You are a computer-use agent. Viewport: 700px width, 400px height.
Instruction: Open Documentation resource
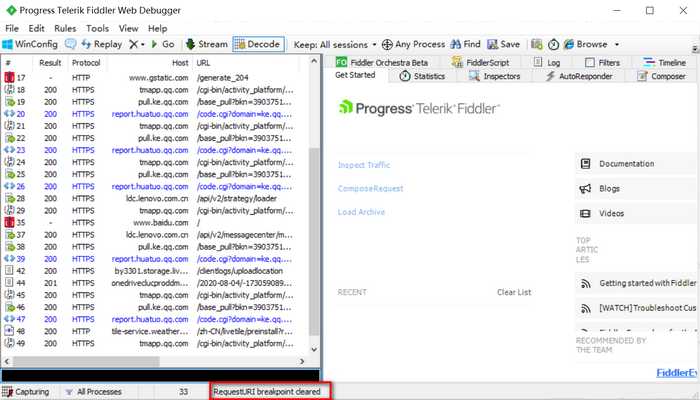[x=637, y=164]
